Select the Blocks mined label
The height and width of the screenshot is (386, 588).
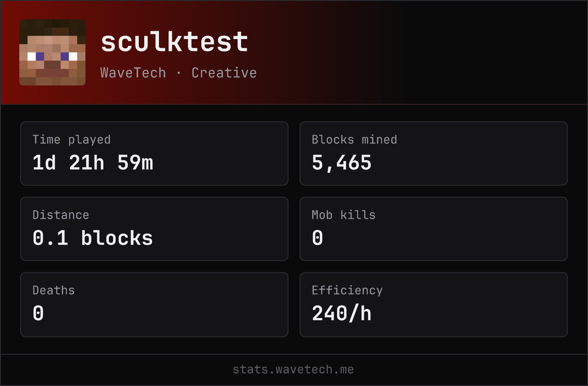coord(355,140)
